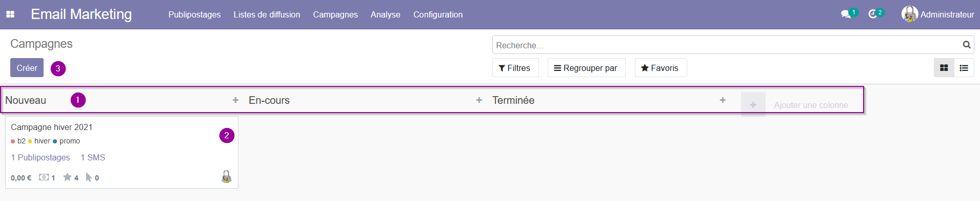980x201 pixels.
Task: Open the Publipostages menu
Action: pyautogui.click(x=194, y=14)
